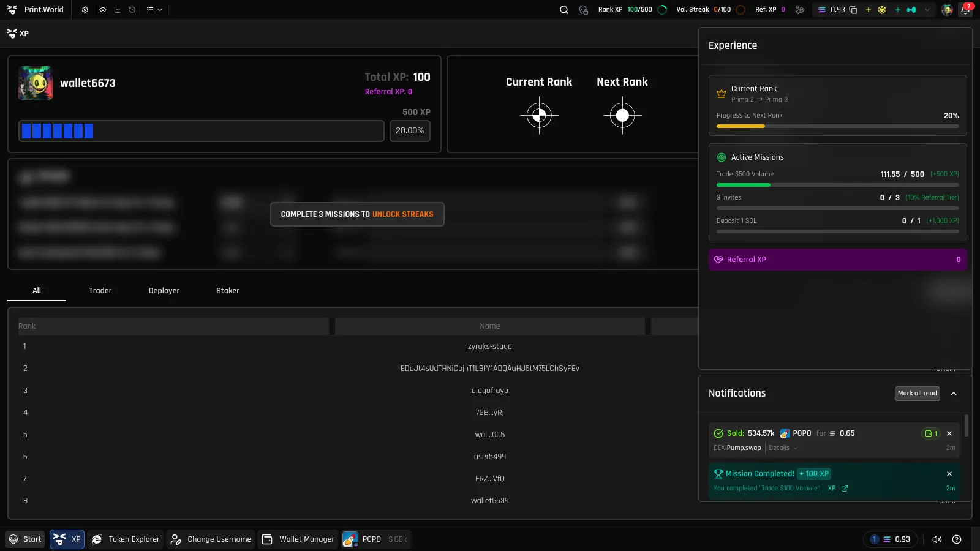Image resolution: width=980 pixels, height=551 pixels.
Task: Click Complete 3 Missions to Unlock Streaks
Action: pos(357,214)
